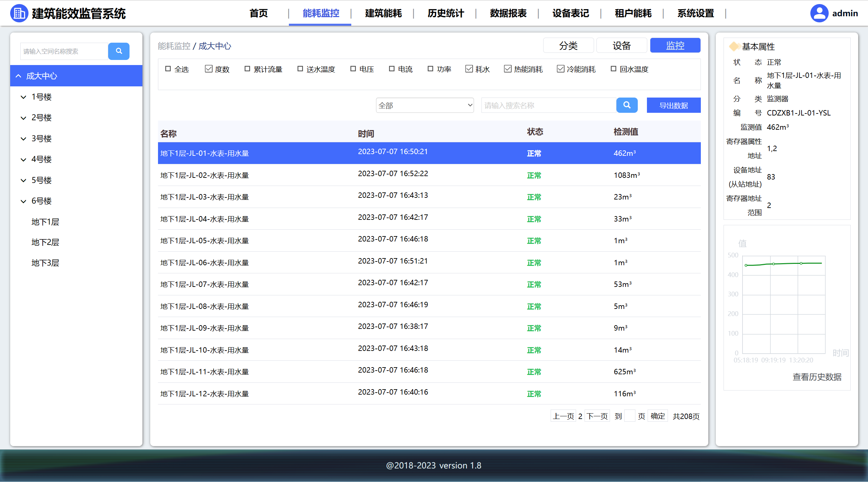Screen dimensions: 868x482
Task: Expand the 3号楼 tree node
Action: coord(23,139)
